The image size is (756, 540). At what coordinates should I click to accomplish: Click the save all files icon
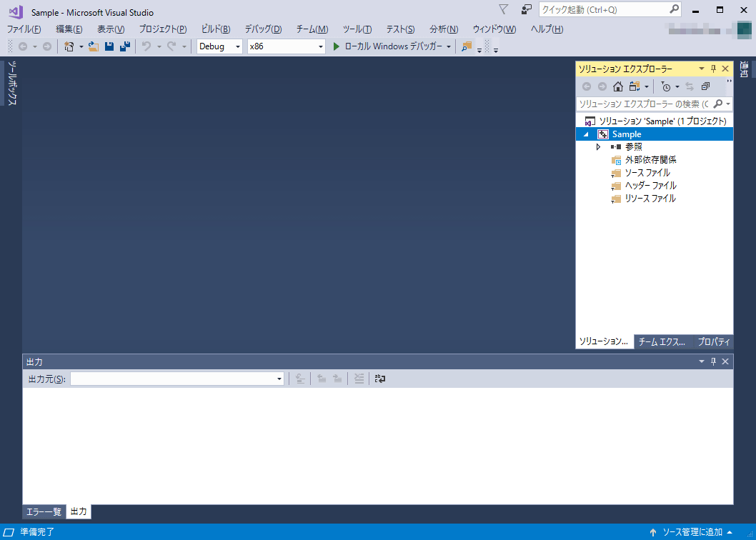coord(125,46)
